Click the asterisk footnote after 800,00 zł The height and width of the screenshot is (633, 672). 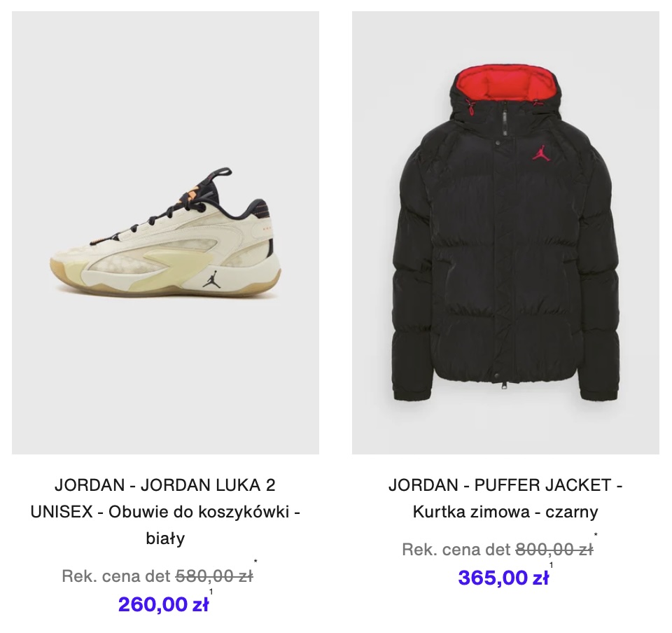(x=596, y=534)
